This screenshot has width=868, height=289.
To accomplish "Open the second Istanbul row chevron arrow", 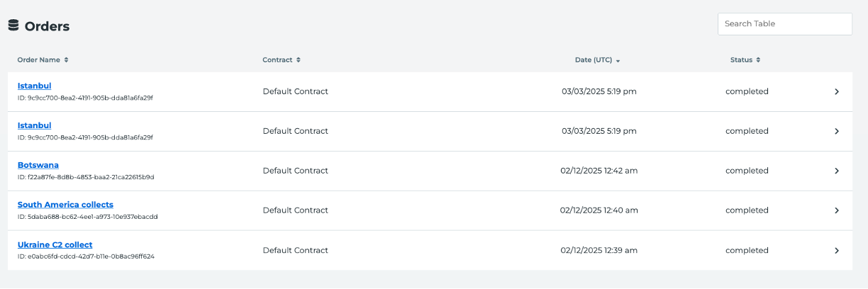I will pyautogui.click(x=837, y=131).
